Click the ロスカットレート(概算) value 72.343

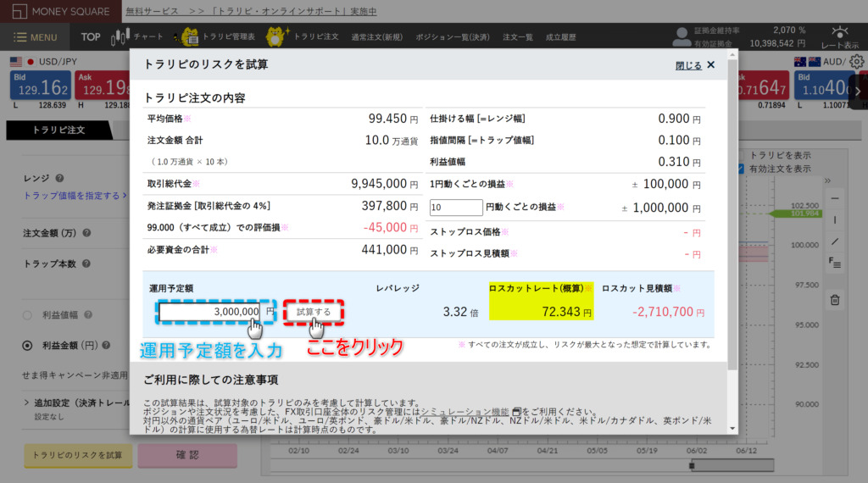point(561,312)
